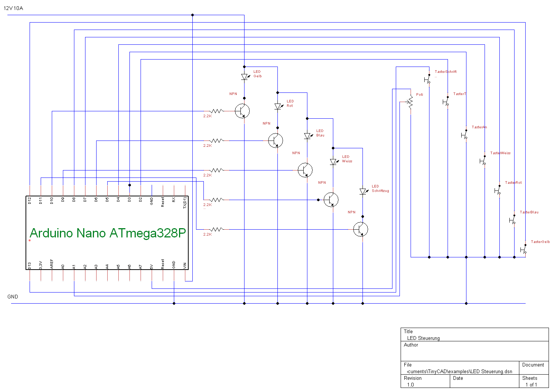
Task: Click the Date field in title block
Action: point(484,381)
